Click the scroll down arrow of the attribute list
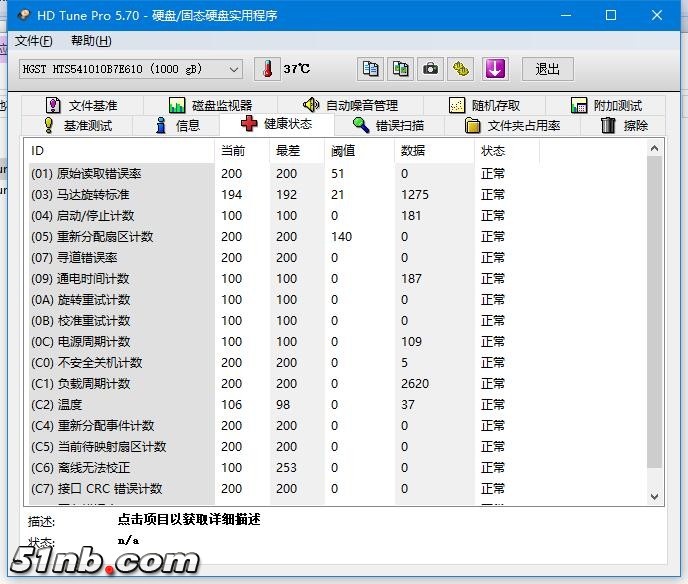The width and height of the screenshot is (688, 584). click(x=654, y=496)
